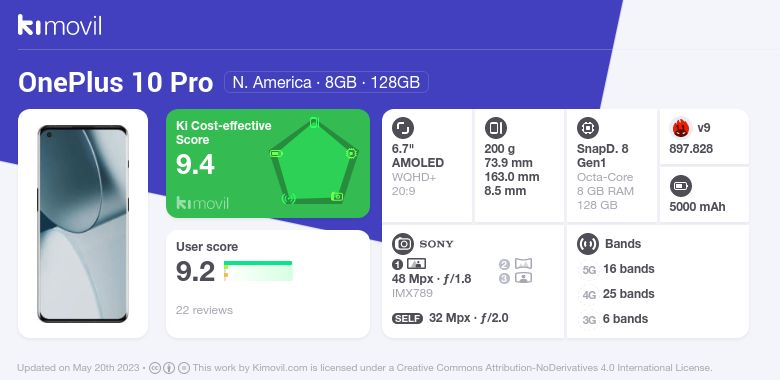Click the user score rating bar

258,271
